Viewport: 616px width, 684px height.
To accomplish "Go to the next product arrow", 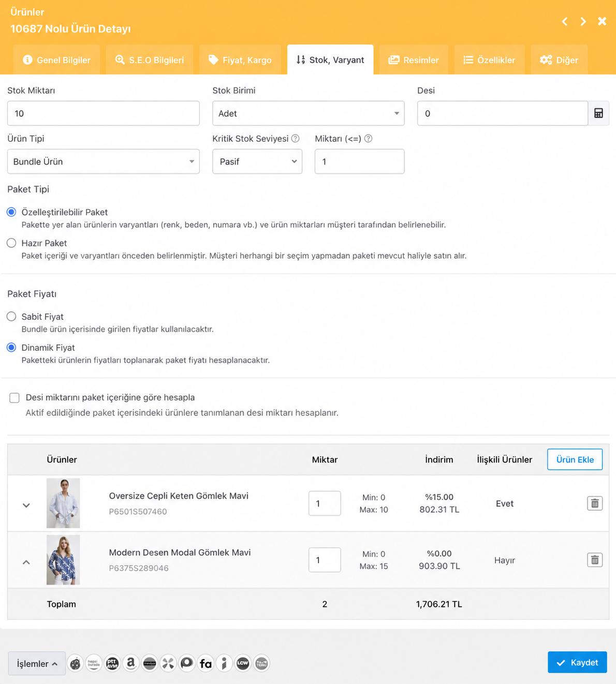I will [583, 21].
